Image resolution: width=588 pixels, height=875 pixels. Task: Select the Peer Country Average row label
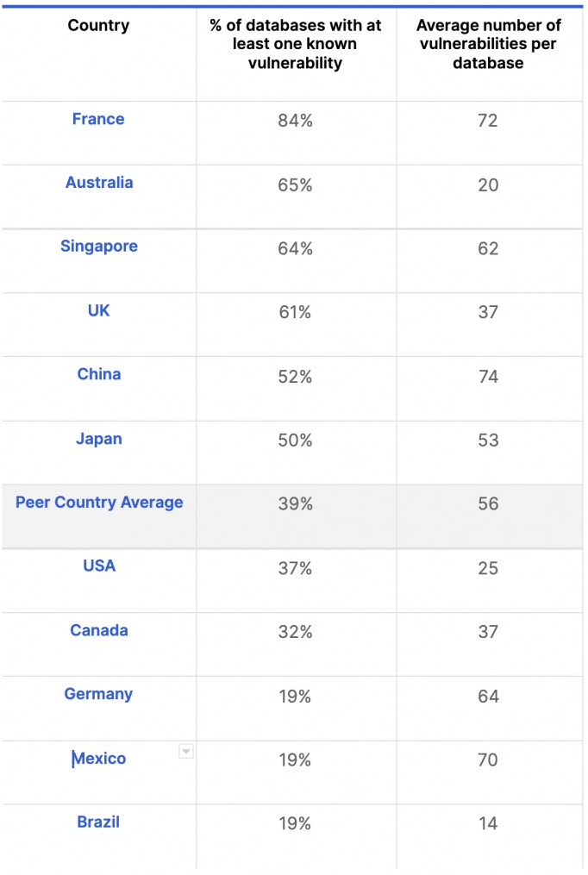(99, 503)
